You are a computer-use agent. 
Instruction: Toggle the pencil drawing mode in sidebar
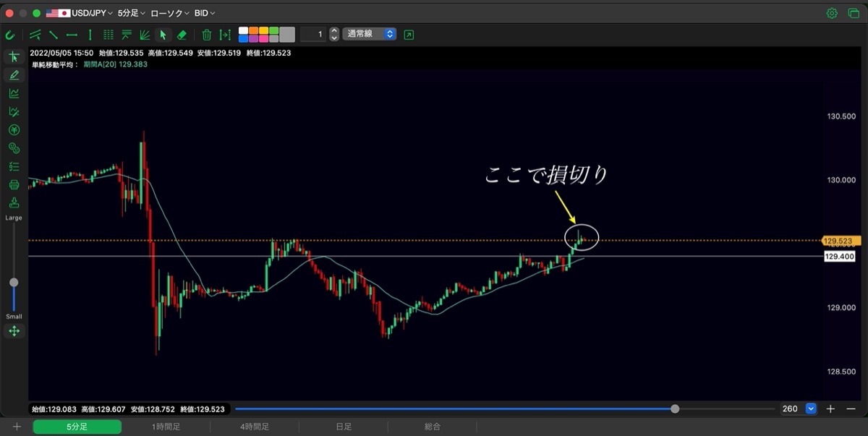click(14, 74)
